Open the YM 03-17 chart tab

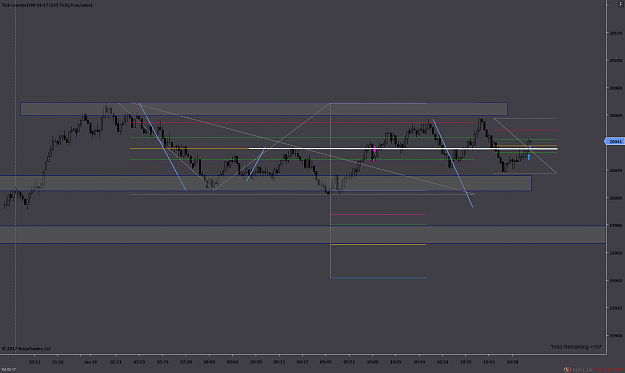[8, 370]
